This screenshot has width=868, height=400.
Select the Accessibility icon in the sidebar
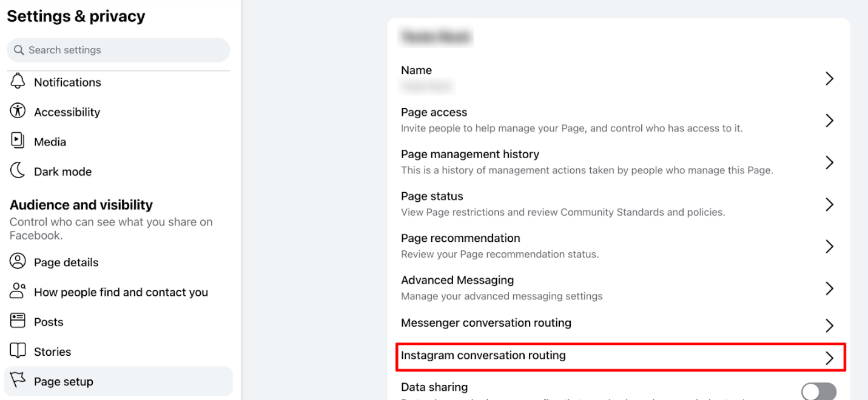(x=18, y=112)
